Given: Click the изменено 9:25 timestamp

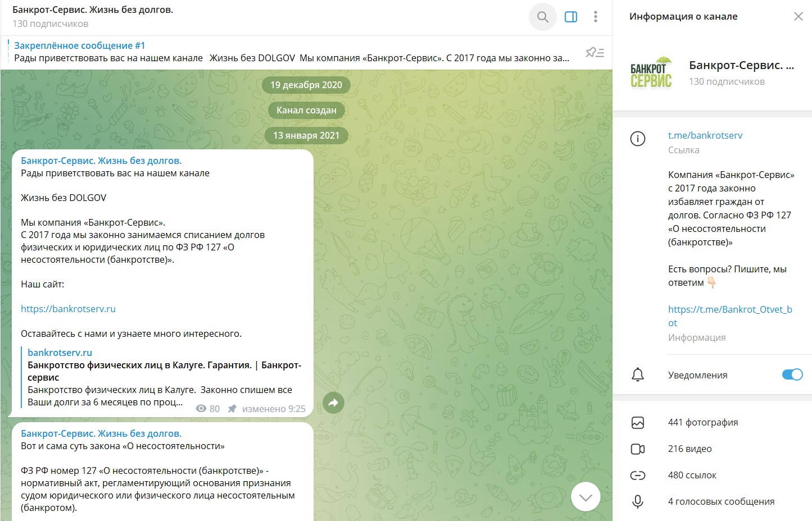Looking at the screenshot, I should 274,409.
